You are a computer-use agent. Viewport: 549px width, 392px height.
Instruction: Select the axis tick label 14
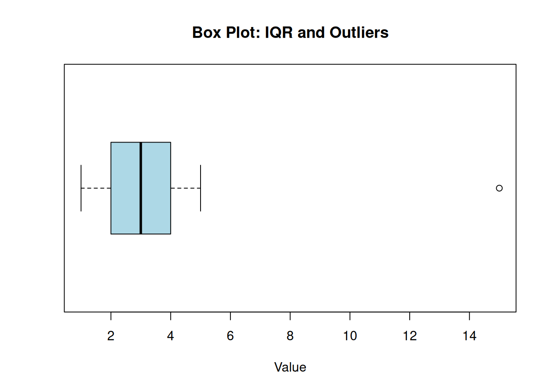469,336
